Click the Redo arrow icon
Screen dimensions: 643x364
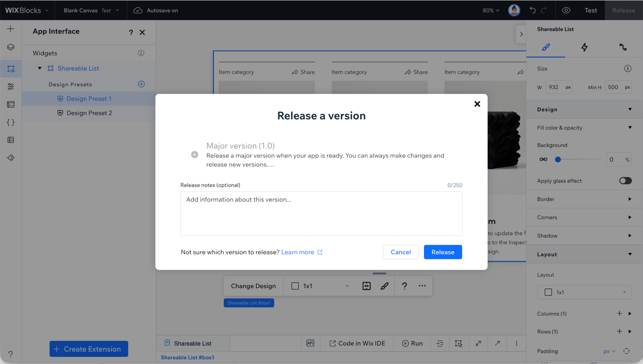click(x=544, y=10)
